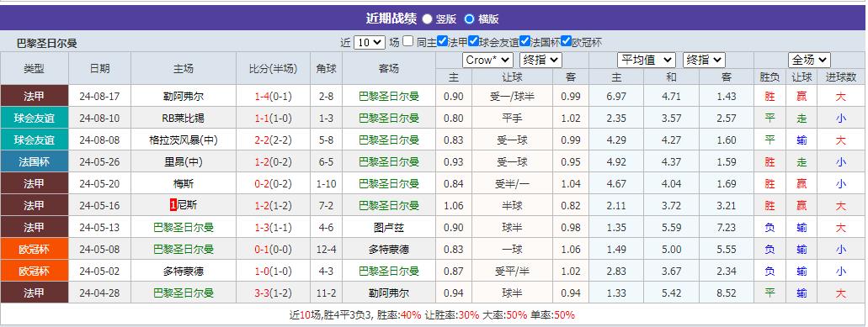
Task: Click the 球会友谊 tag in 24-08-10 row
Action: (35, 119)
